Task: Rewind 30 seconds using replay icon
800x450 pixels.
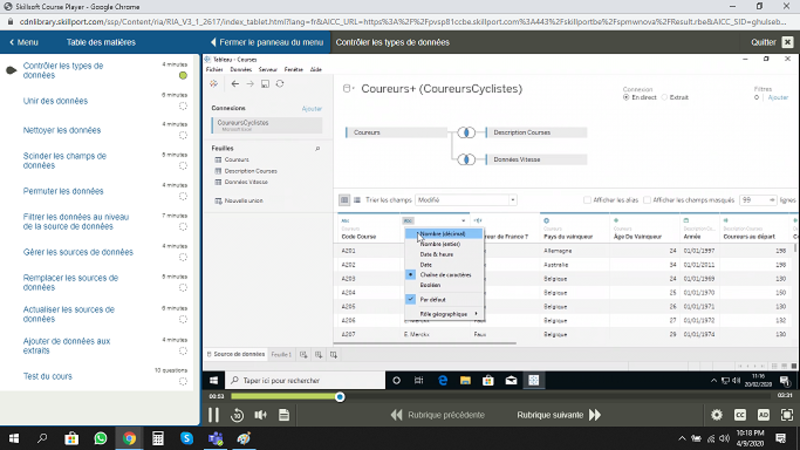Action: [237, 415]
